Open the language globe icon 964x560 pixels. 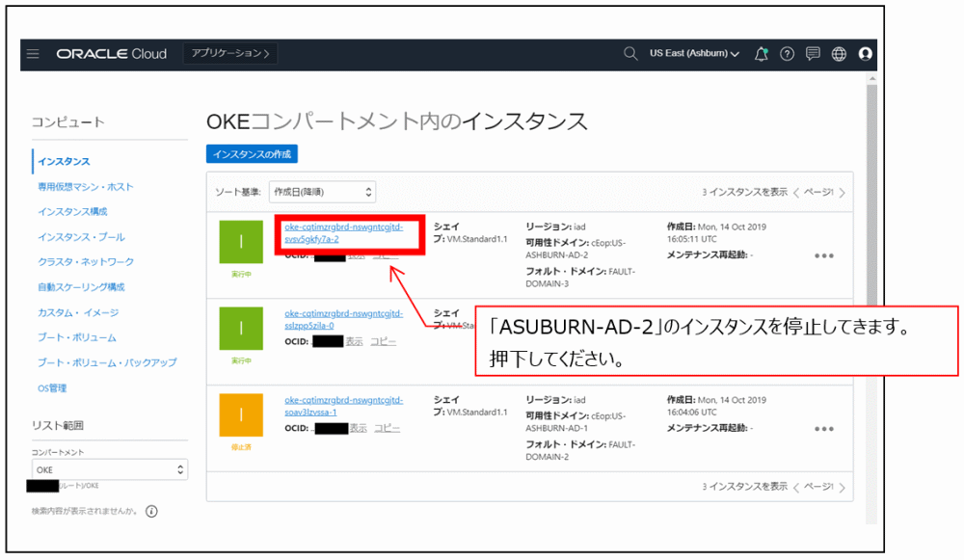(x=838, y=54)
